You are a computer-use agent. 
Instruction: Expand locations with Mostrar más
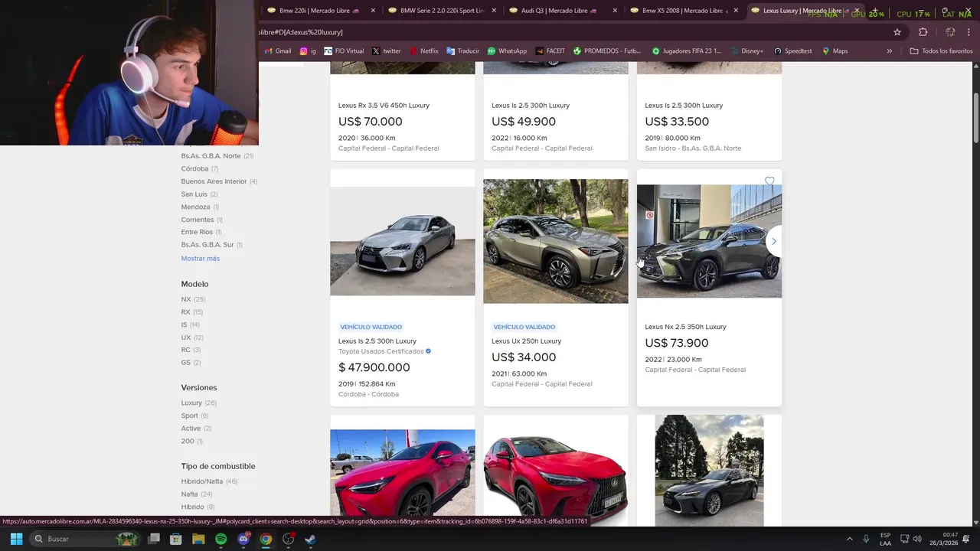(200, 259)
